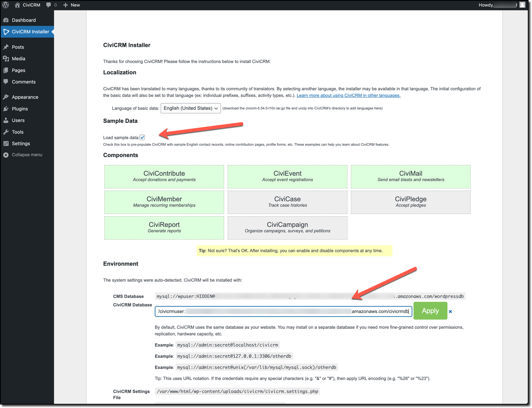Open Settings in the sidebar
The image size is (532, 408).
(21, 143)
